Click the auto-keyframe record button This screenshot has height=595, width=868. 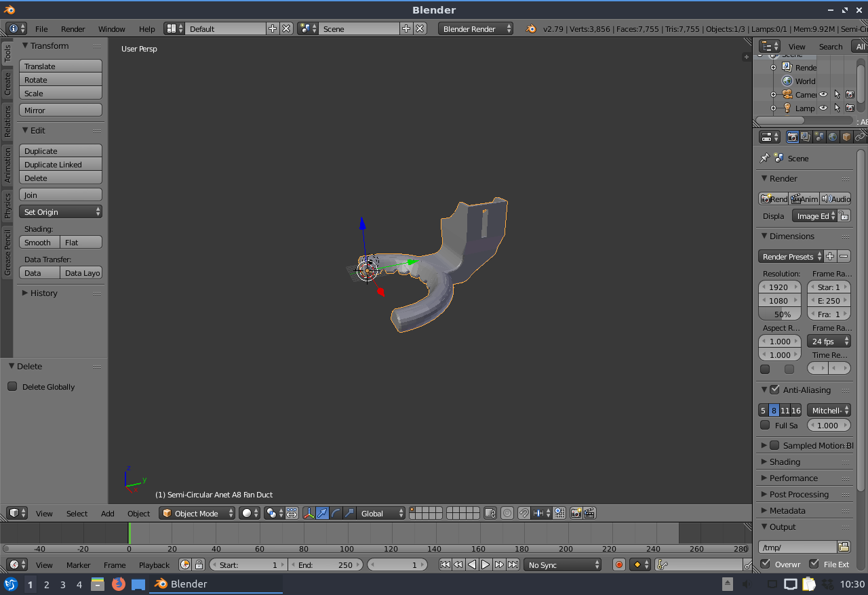[618, 565]
